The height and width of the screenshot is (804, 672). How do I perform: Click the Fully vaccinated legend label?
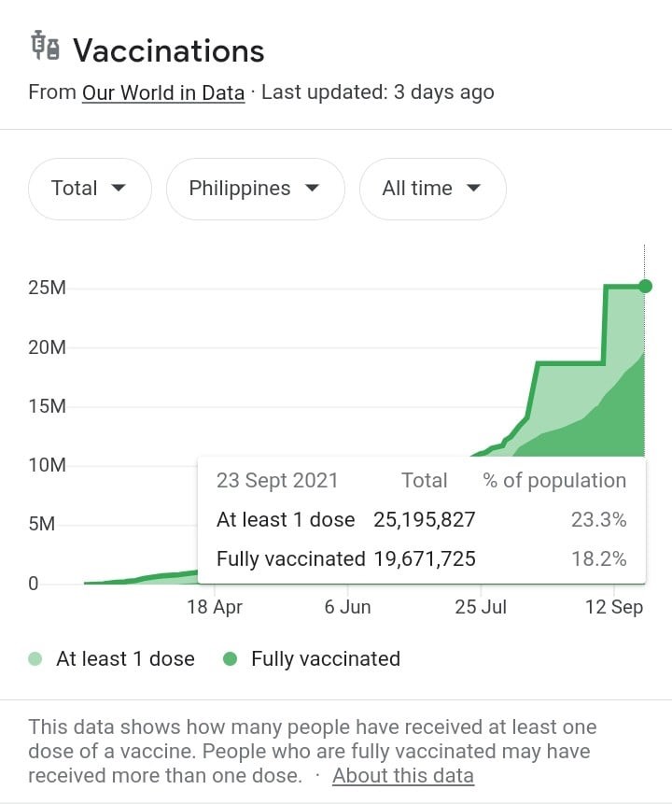click(326, 659)
